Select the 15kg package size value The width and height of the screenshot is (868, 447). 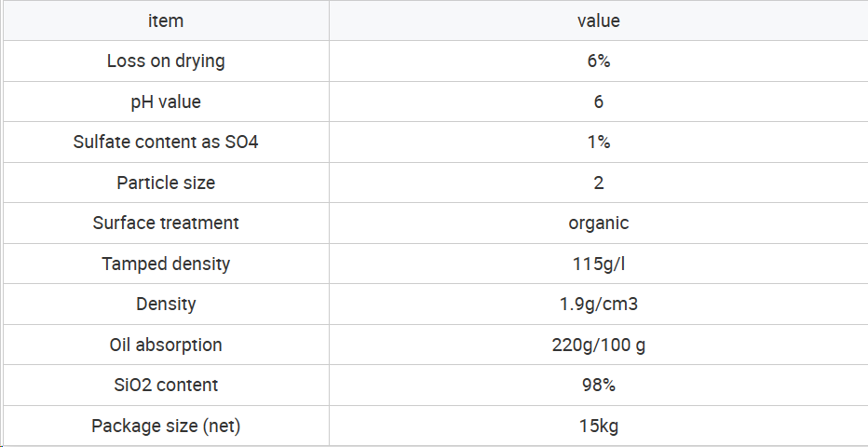coord(599,426)
